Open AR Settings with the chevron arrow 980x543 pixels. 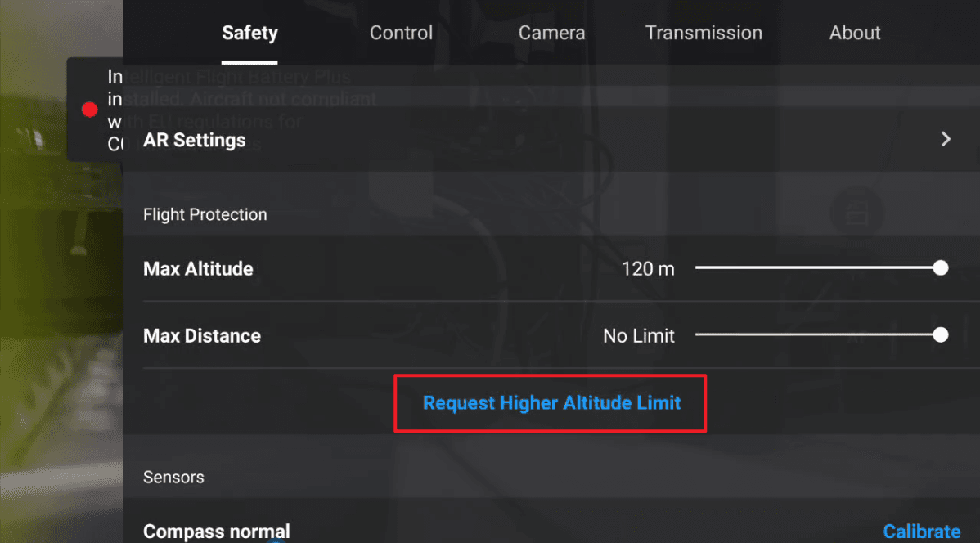(x=946, y=139)
